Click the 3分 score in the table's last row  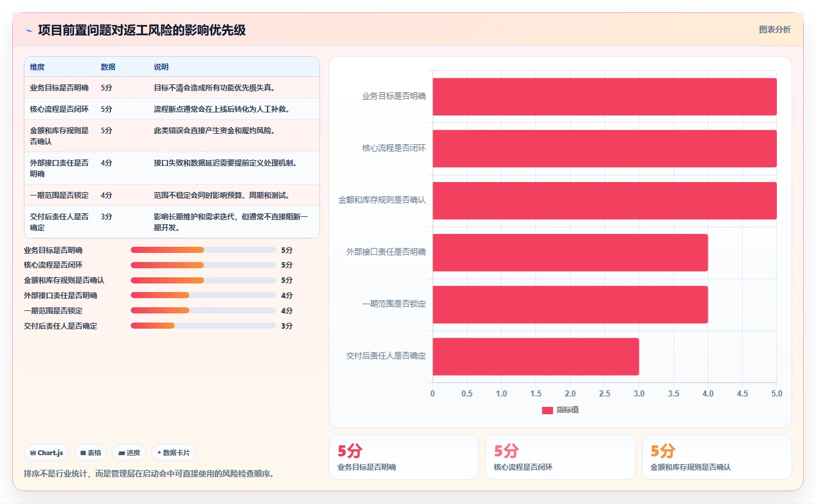106,217
